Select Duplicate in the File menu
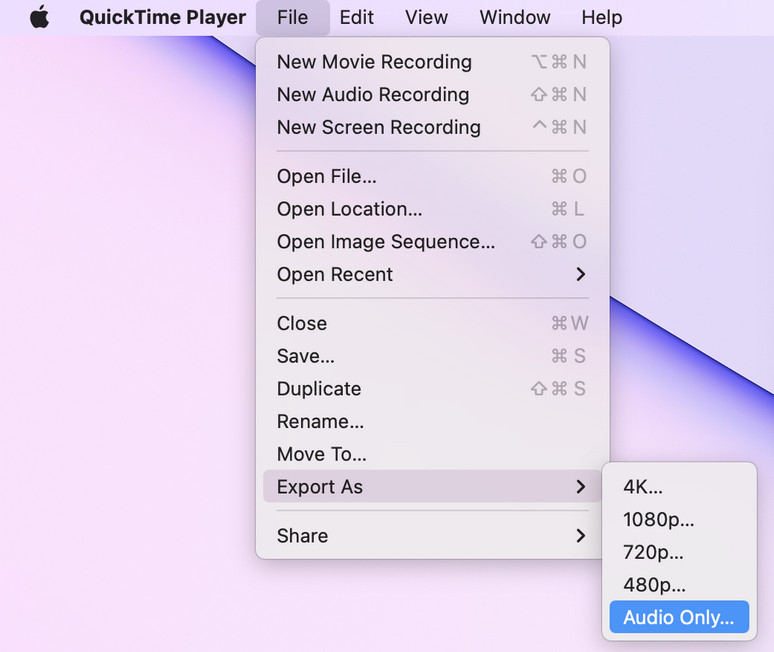Viewport: 774px width, 652px height. click(x=432, y=388)
